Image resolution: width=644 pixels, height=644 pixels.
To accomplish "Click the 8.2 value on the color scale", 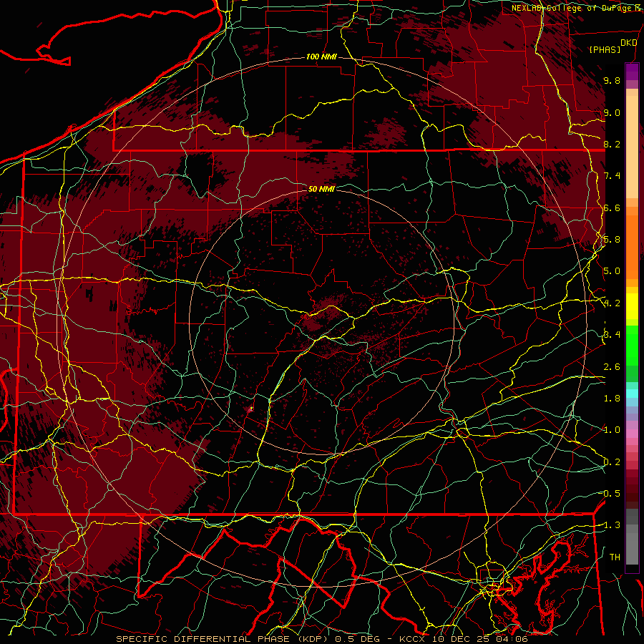I will tap(612, 144).
